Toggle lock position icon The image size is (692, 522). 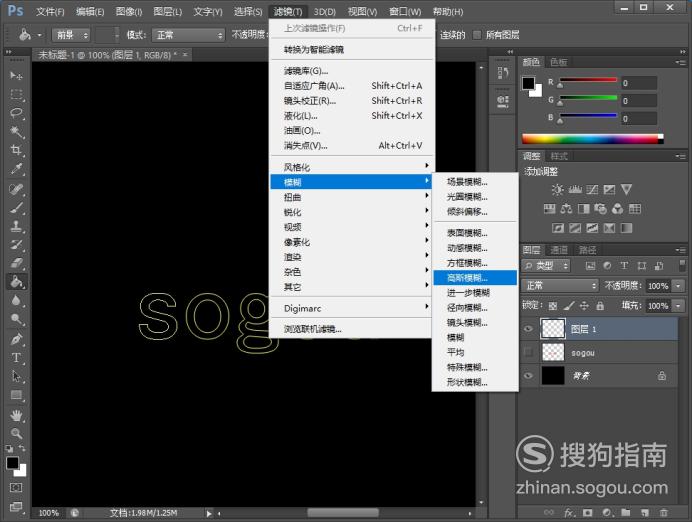[584, 305]
